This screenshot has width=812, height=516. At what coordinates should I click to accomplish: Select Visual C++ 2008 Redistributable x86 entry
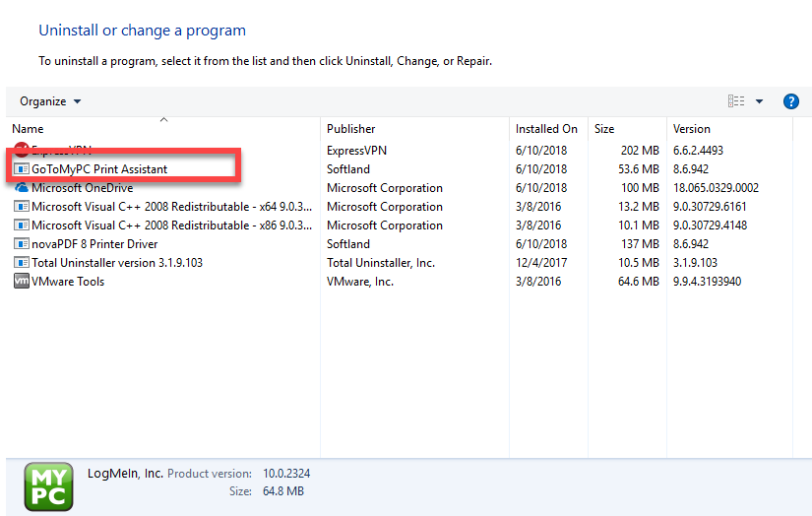pyautogui.click(x=171, y=225)
